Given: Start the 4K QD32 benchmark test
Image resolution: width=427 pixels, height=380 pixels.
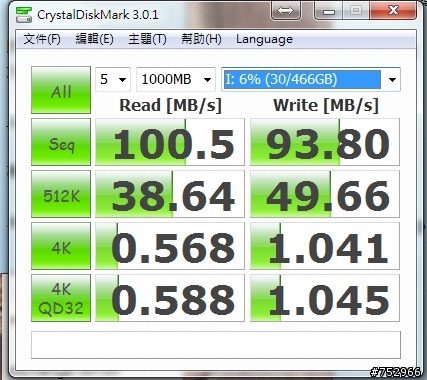Looking at the screenshot, I should 61,298.
